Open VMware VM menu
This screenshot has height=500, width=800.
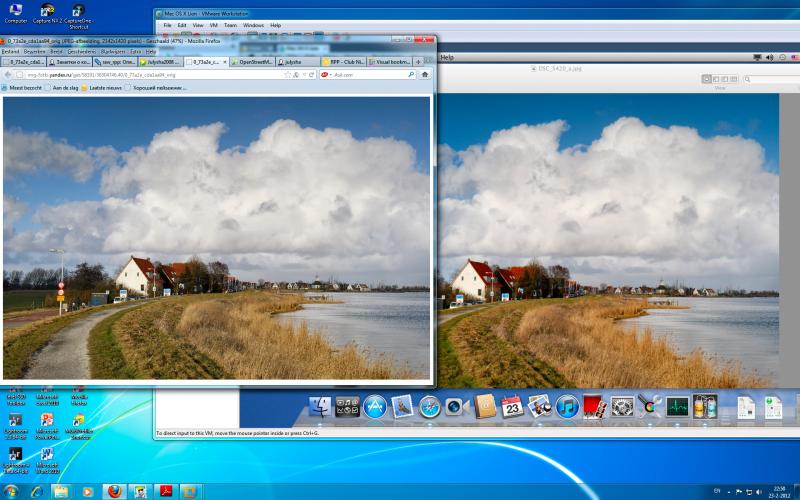click(214, 25)
